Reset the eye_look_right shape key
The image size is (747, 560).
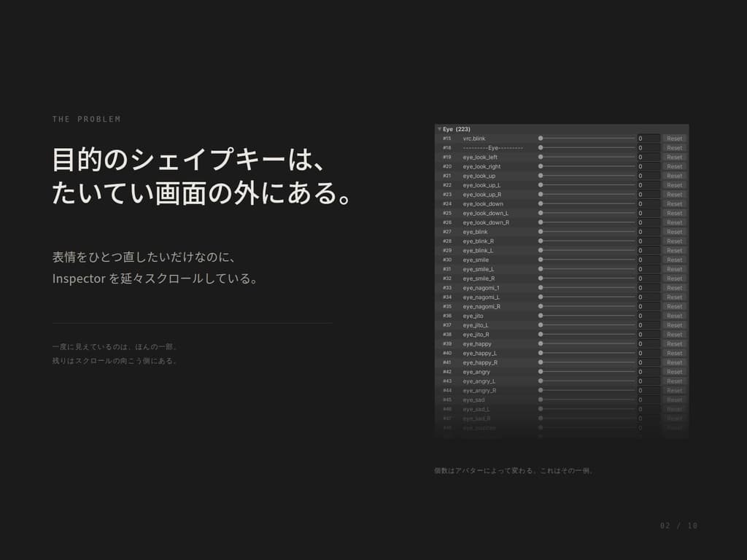[x=674, y=167]
